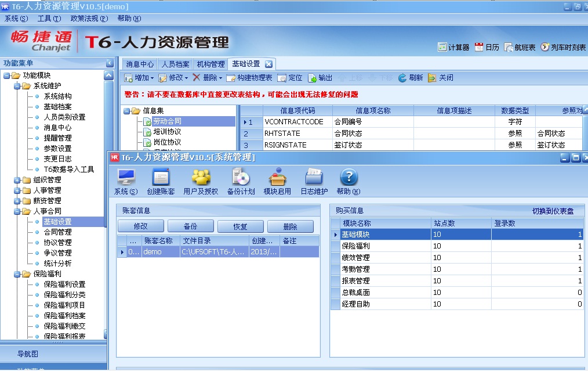This screenshot has height=371, width=588.
Task: Open the 帮助(H) menu in the menu bar
Action: 129,19
